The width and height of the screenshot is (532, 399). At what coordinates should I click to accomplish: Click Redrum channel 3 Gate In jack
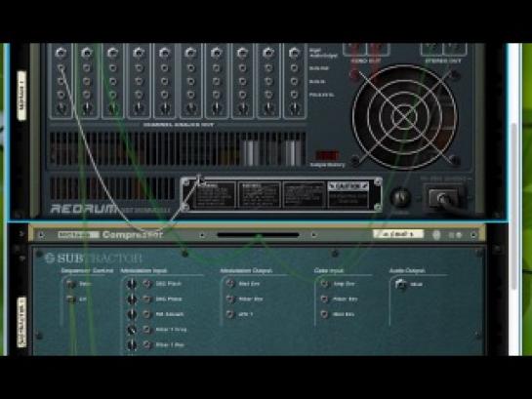pyautogui.click(x=112, y=82)
